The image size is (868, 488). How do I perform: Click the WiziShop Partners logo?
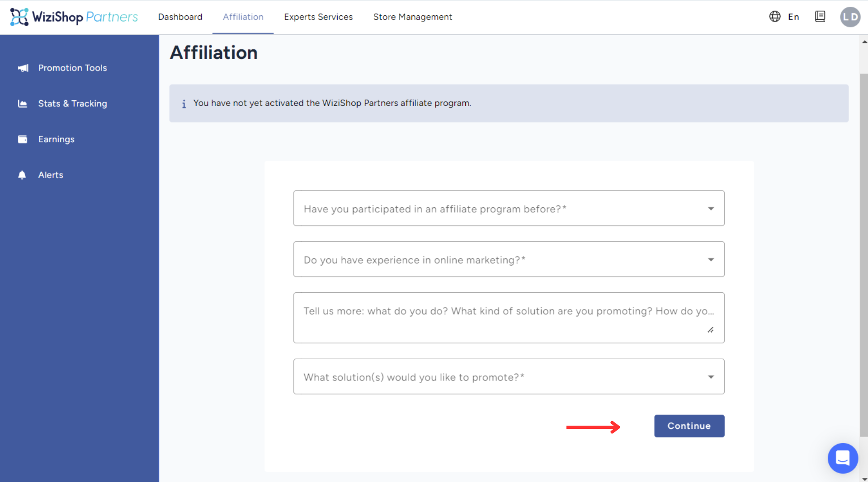tap(74, 17)
